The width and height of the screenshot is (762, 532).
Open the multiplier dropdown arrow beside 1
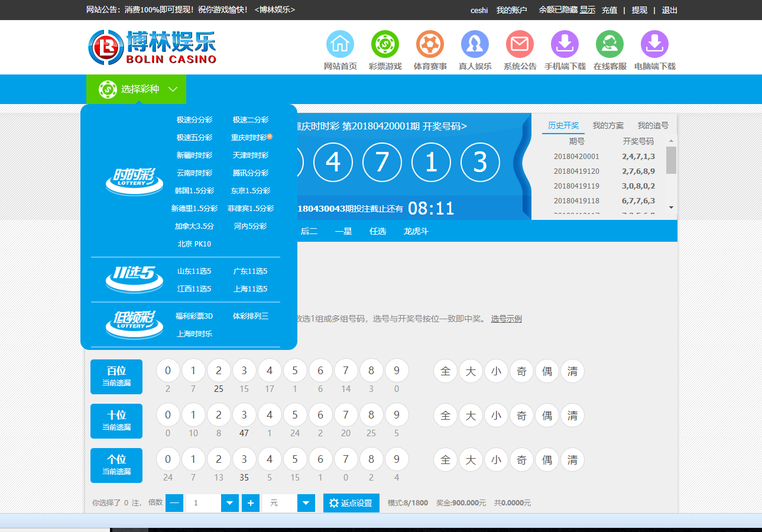click(x=229, y=503)
